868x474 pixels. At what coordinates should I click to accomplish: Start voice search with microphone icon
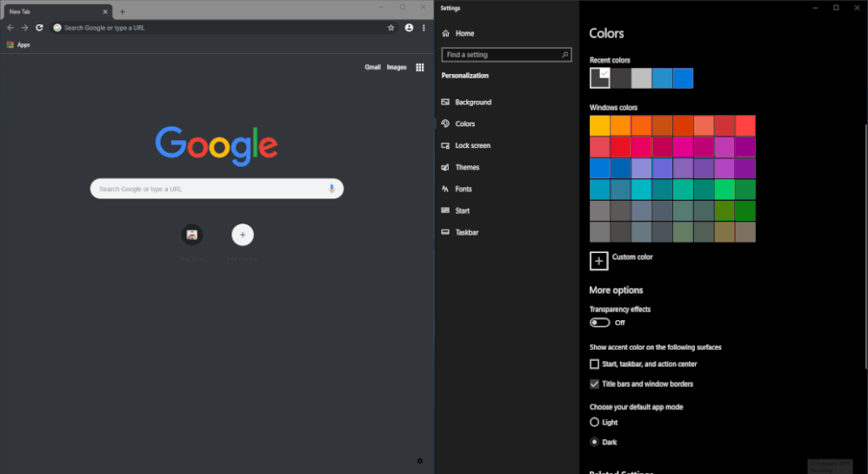coord(331,189)
